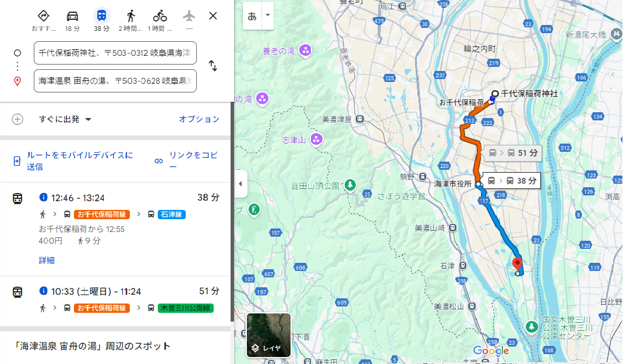This screenshot has height=364, width=623.
Task: Click the golf course marker on map
Action: coord(254,209)
